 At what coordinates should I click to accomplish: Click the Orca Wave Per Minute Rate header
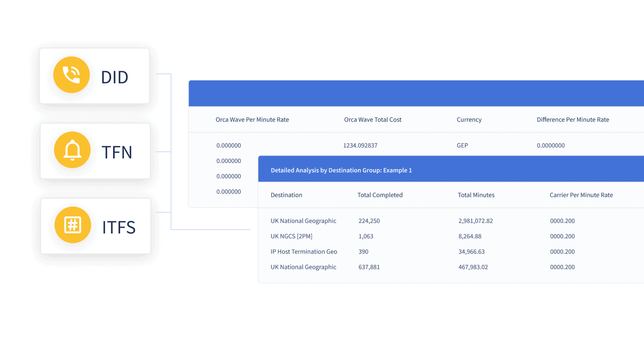[252, 119]
